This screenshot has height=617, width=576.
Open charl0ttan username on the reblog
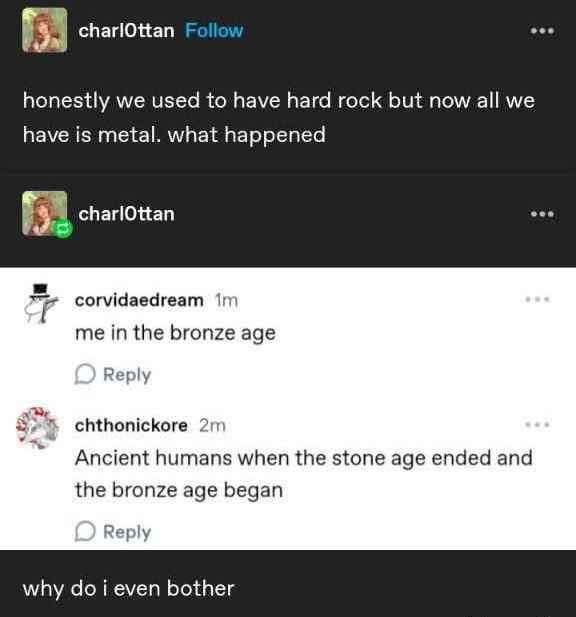pyautogui.click(x=126, y=214)
